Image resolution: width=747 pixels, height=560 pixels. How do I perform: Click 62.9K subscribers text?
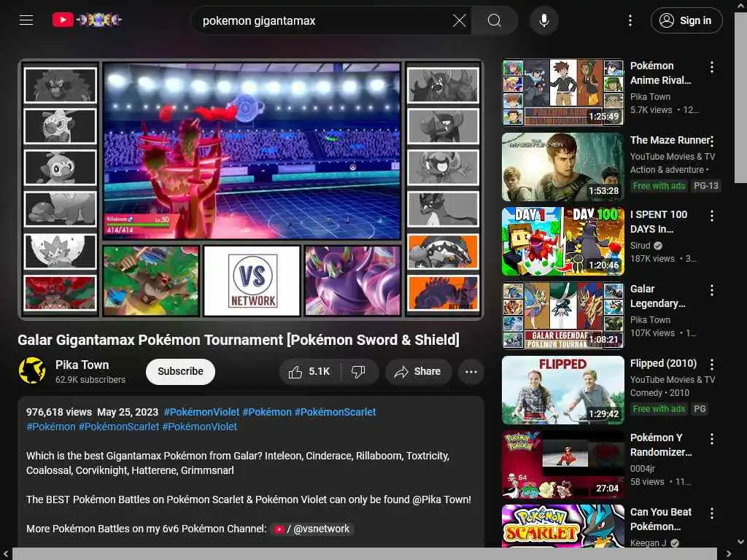(x=90, y=379)
